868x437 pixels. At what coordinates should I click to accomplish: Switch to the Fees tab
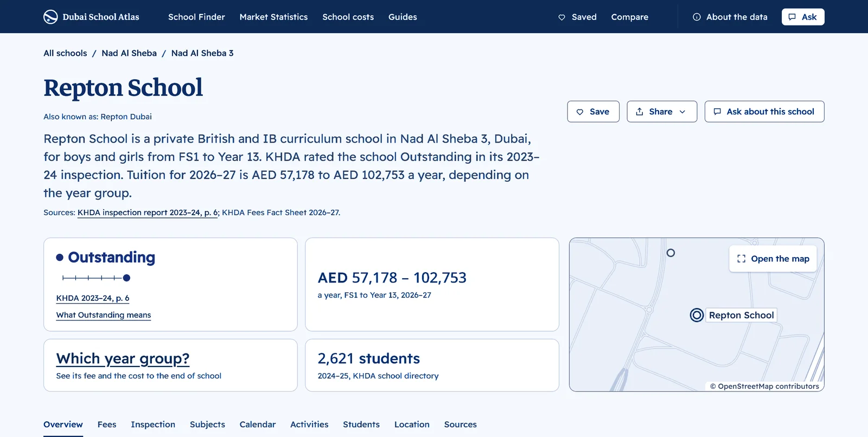point(107,425)
